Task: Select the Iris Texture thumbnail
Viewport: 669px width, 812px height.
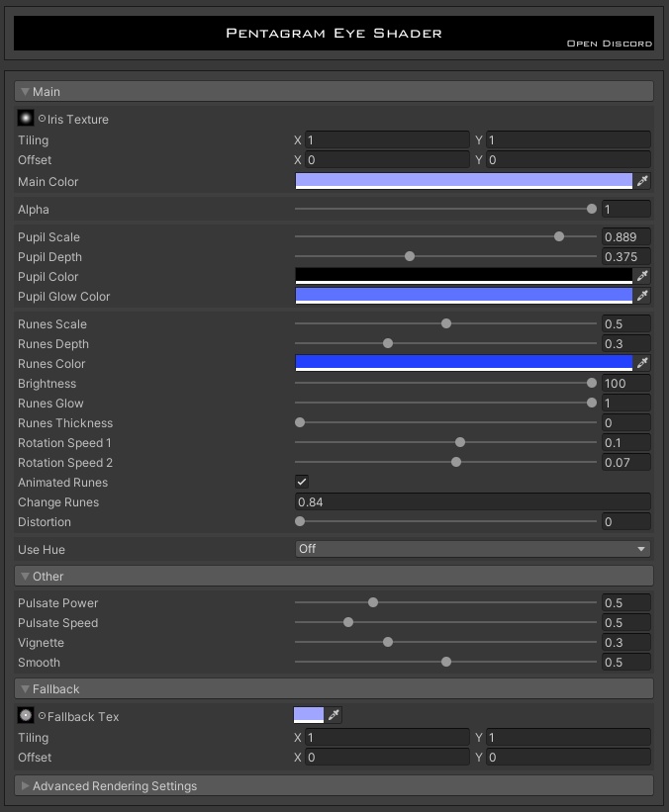Action: pyautogui.click(x=26, y=118)
